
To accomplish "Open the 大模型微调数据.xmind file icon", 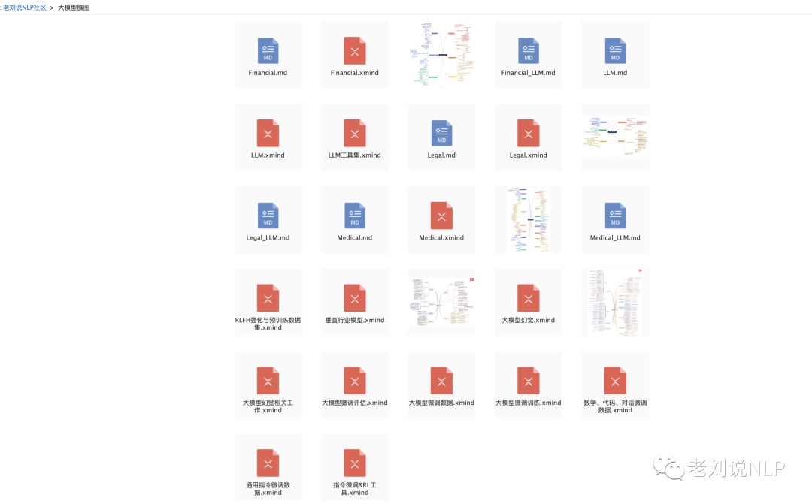I will tap(442, 381).
